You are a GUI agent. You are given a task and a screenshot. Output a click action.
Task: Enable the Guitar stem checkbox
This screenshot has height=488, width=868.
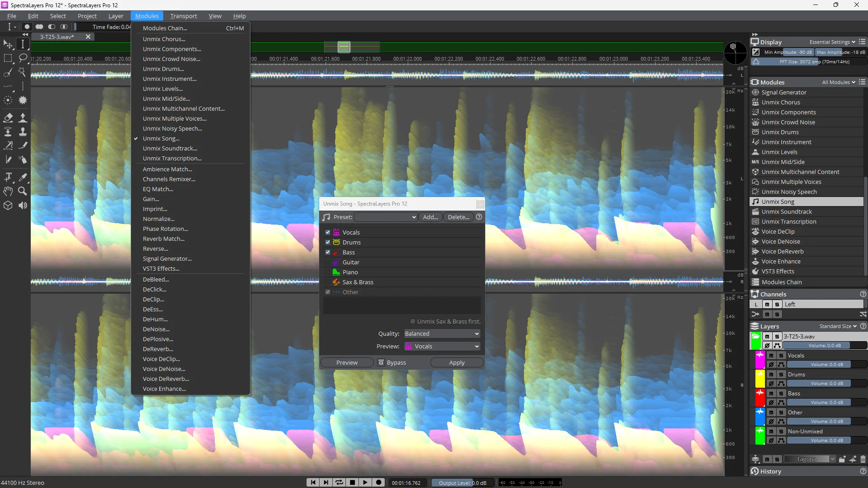pyautogui.click(x=328, y=262)
